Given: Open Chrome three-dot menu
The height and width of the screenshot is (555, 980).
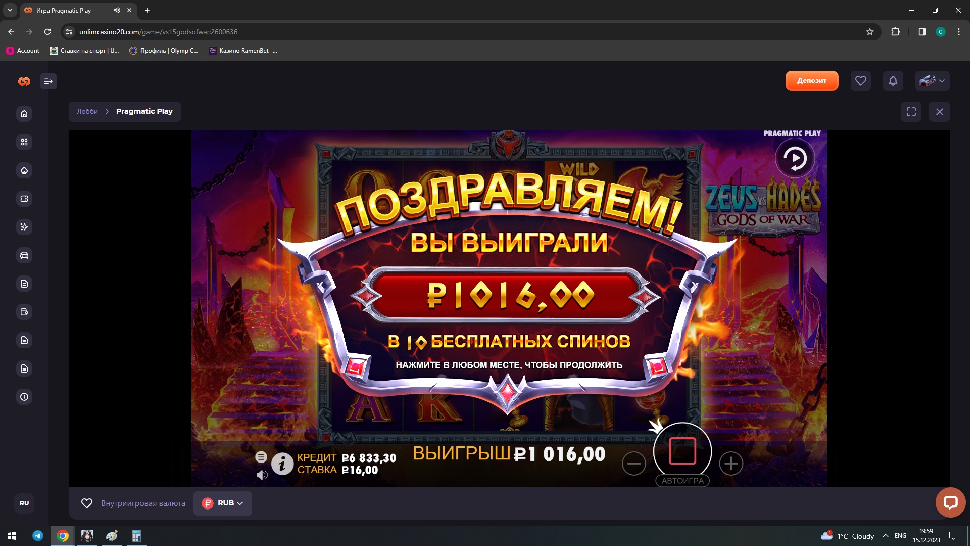Looking at the screenshot, I should pyautogui.click(x=958, y=32).
